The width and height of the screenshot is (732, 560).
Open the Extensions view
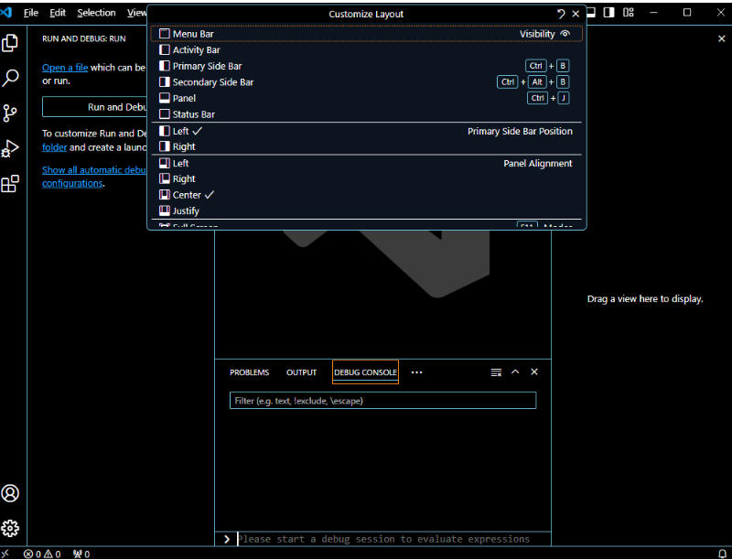(11, 183)
